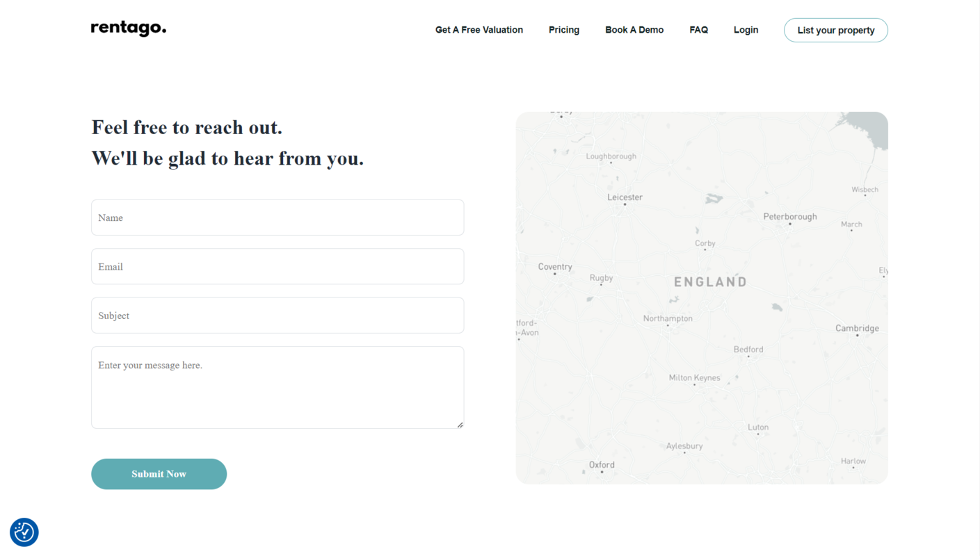Viewport: 980px width, 556px height.
Task: Click Leicester on the map
Action: (625, 197)
